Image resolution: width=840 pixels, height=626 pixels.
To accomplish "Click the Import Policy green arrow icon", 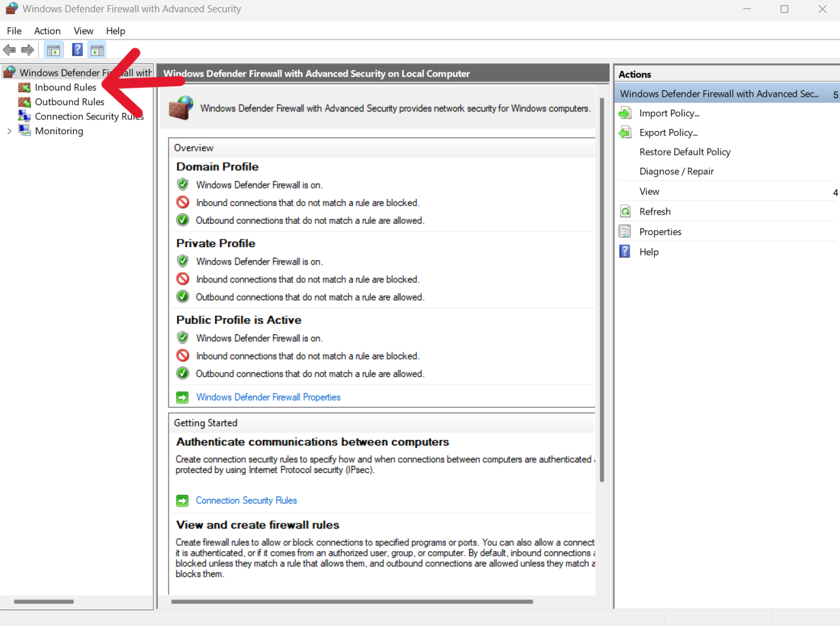I will (x=625, y=114).
